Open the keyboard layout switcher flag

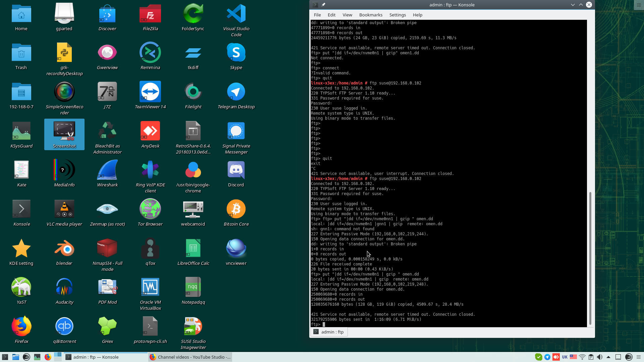click(x=573, y=357)
